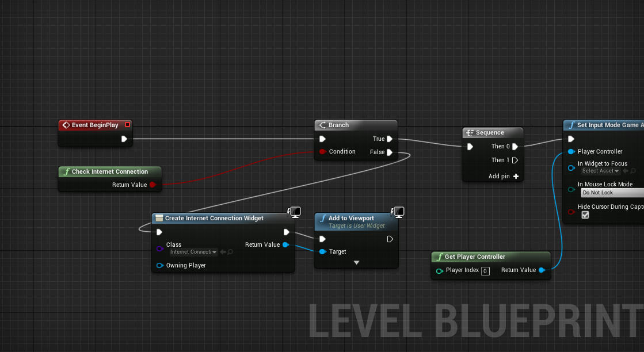Click Get Player Controller Return Value pin
This screenshot has width=644, height=352.
coord(542,270)
